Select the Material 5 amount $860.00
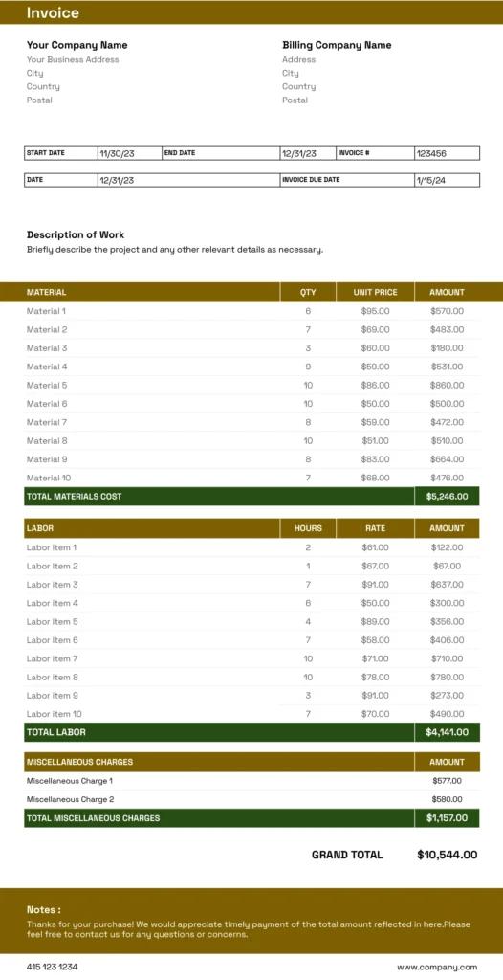This screenshot has width=503, height=980. 447,385
